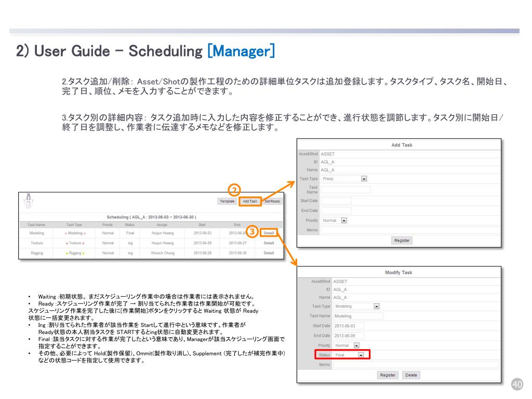Click Woorick Chung assignee cell

(163, 253)
